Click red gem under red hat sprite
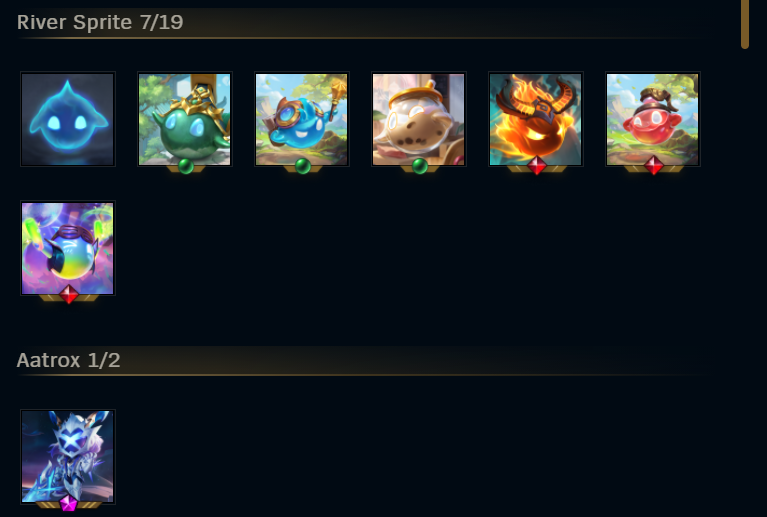 click(x=654, y=166)
